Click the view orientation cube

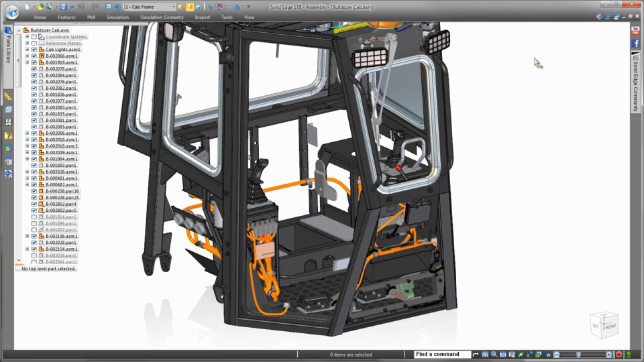pyautogui.click(x=604, y=325)
